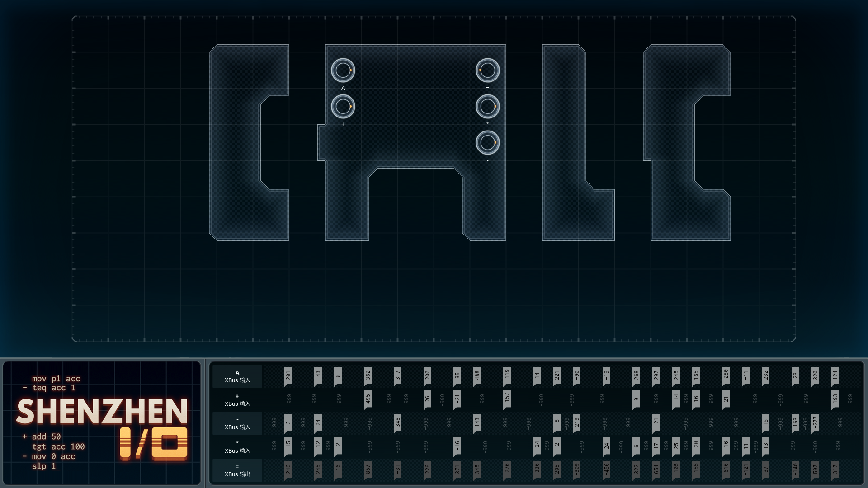Click value 200 in the A row
The image size is (868, 488).
[x=428, y=375]
